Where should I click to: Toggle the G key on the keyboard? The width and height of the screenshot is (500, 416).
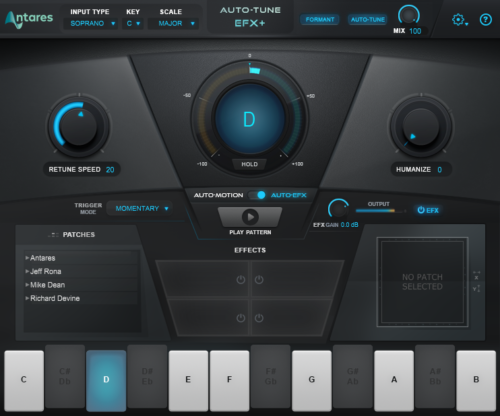pos(312,380)
